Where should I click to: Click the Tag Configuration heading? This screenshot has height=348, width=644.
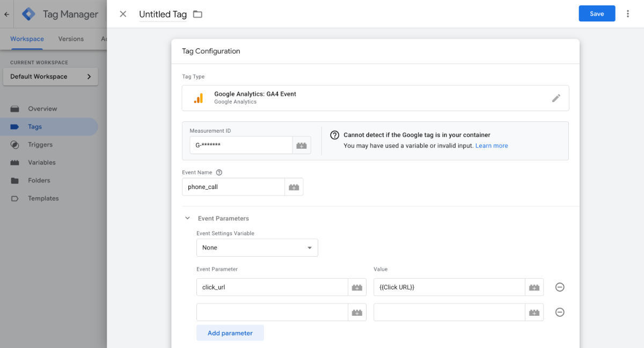211,52
